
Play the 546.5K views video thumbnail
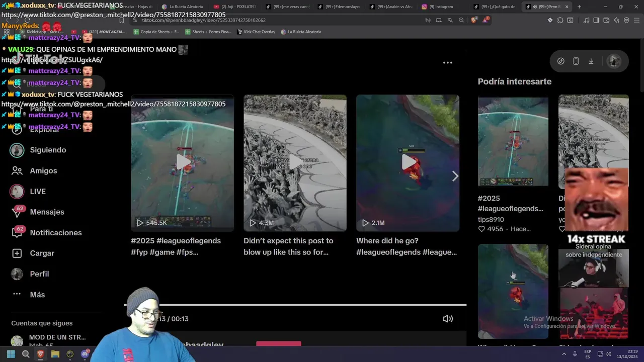pyautogui.click(x=182, y=163)
